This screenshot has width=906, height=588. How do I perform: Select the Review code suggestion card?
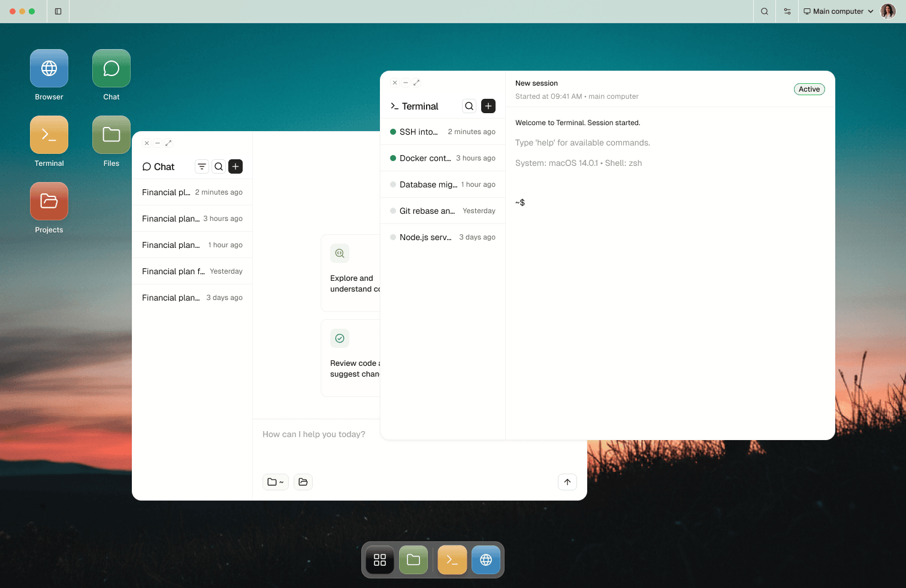click(x=351, y=358)
